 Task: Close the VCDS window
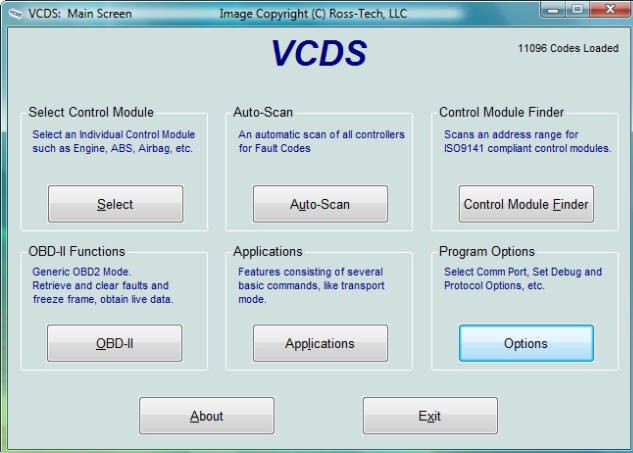coord(610,9)
